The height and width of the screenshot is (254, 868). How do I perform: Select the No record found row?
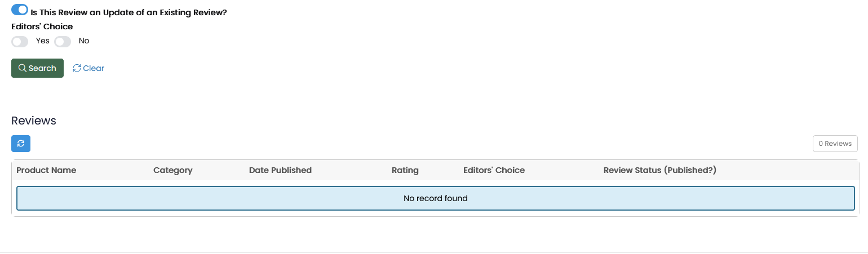tap(436, 198)
